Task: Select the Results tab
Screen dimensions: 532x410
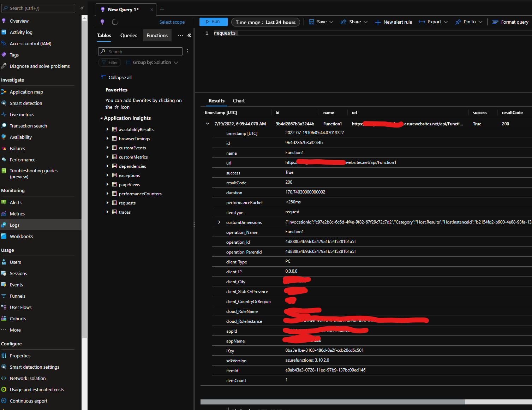Action: [x=216, y=101]
